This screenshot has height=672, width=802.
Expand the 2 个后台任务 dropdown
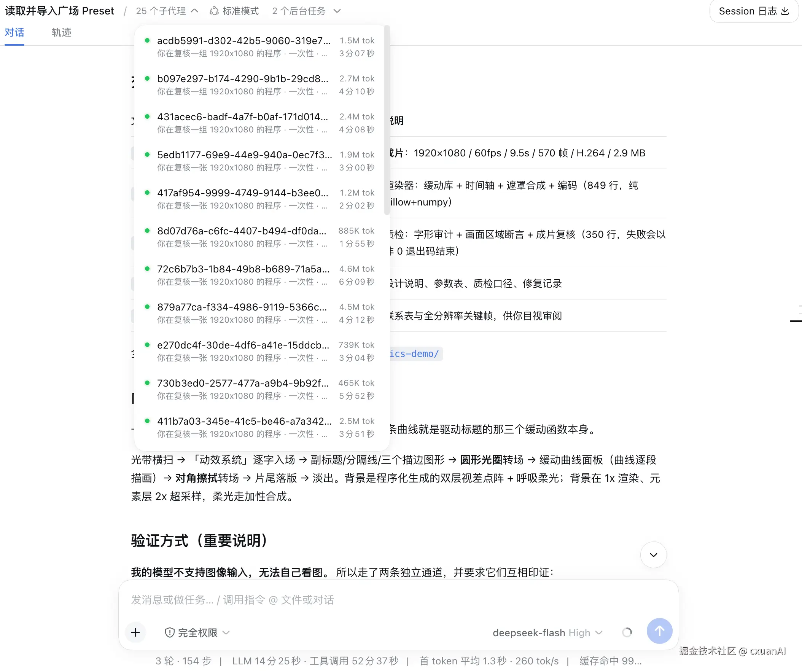[x=306, y=11]
